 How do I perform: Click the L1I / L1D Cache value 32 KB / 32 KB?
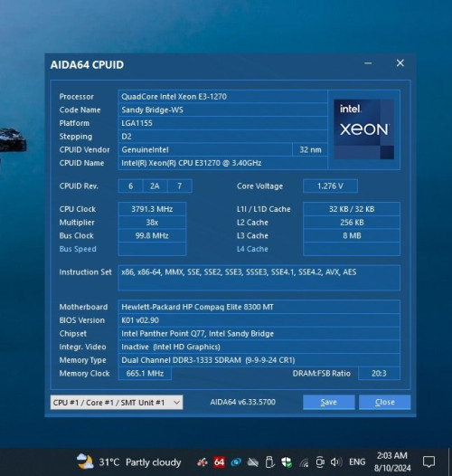pos(352,209)
